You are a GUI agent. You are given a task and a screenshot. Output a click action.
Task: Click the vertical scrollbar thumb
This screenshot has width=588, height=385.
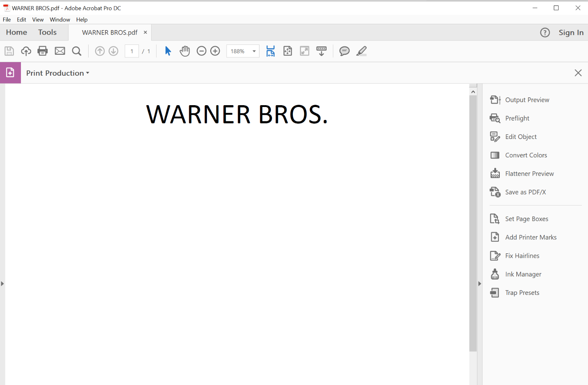point(473,224)
